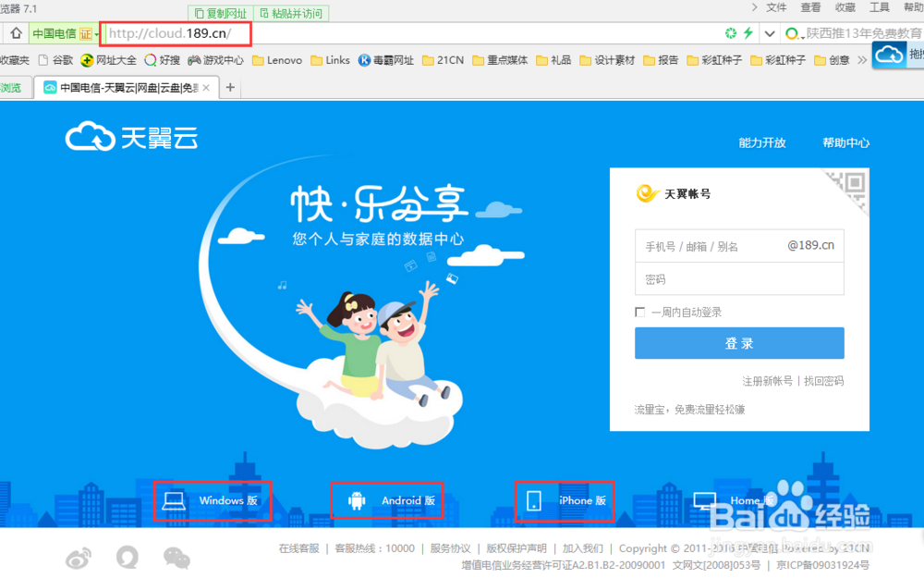Image resolution: width=924 pixels, height=578 pixels.
Task: Click 流量宝，免费流量轻松赚 link
Action: click(689, 410)
